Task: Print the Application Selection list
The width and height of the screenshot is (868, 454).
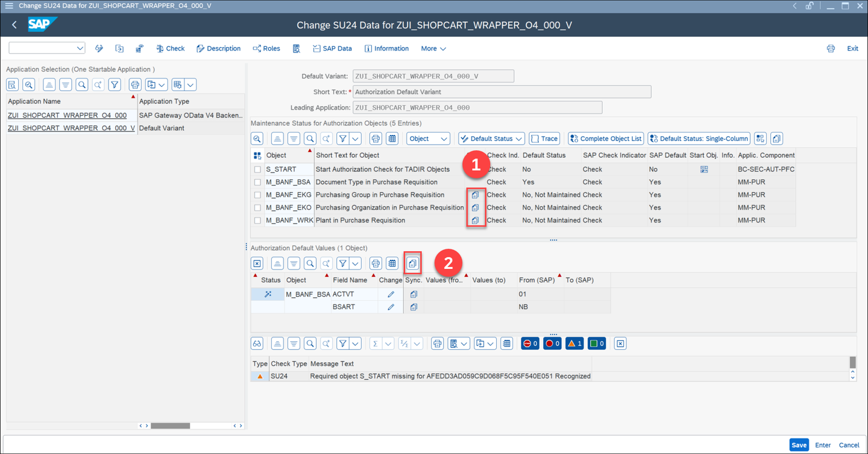Action: 135,85
